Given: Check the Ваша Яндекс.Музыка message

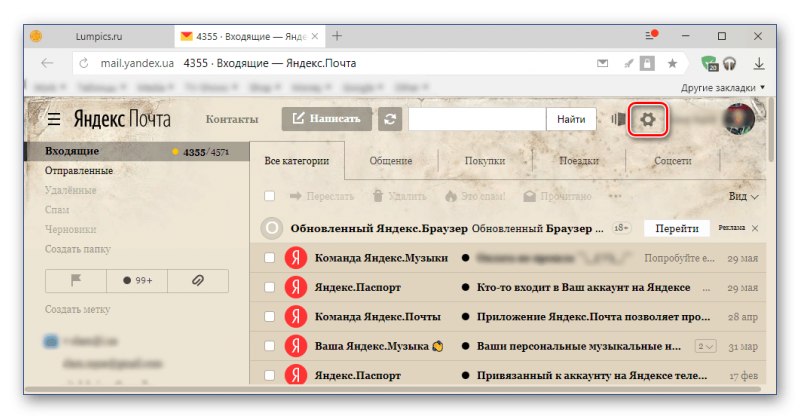Looking at the screenshot, I should (269, 346).
